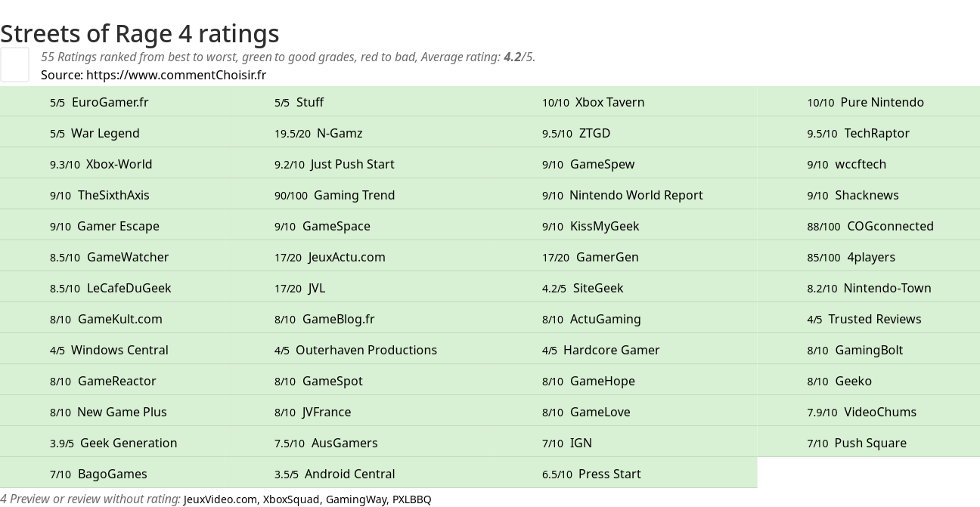980x507 pixels.
Task: Open the IGN 7/10 review
Action: pyautogui.click(x=581, y=443)
